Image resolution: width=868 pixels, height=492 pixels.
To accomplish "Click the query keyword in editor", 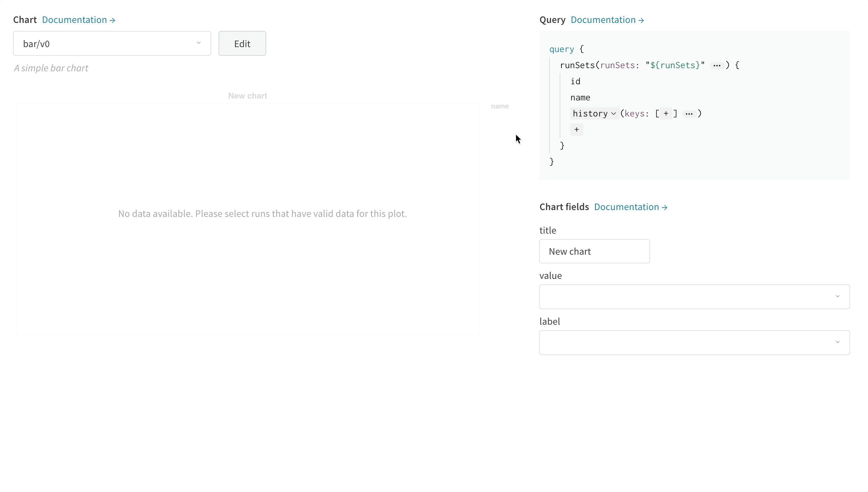I will (x=562, y=49).
